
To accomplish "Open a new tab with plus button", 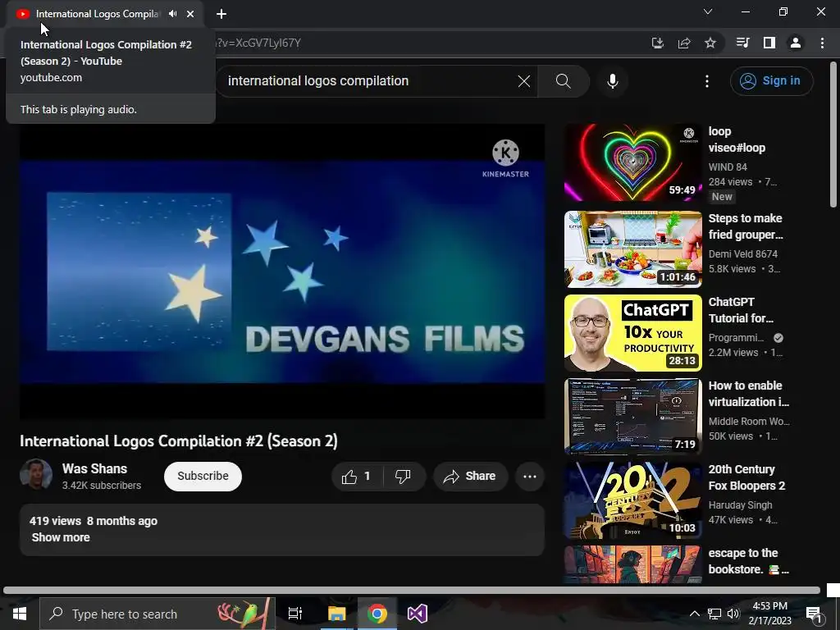I will (x=221, y=14).
